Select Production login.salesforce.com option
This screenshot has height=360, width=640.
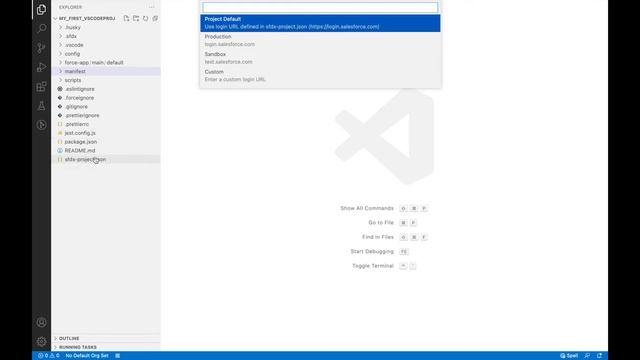[320, 40]
